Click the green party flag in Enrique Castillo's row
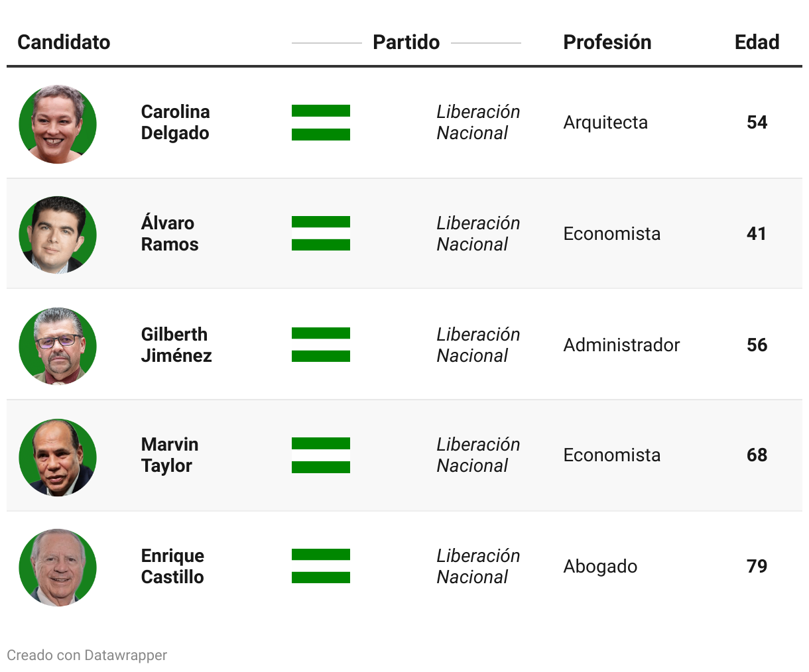 pos(321,566)
